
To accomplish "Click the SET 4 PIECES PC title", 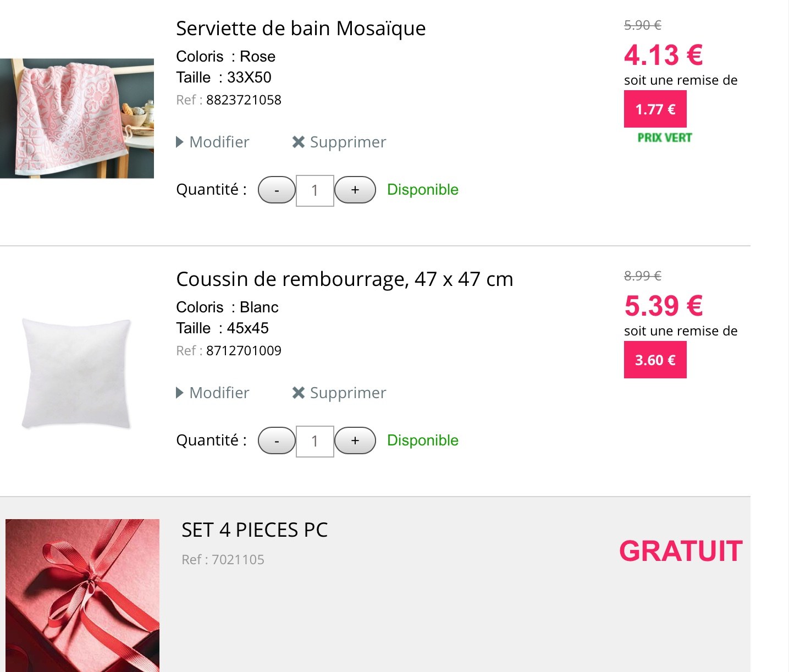I will point(255,530).
